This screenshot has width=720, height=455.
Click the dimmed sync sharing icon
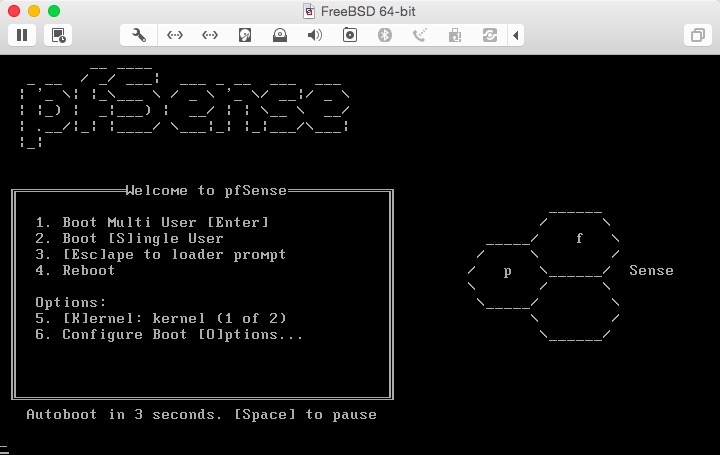click(489, 35)
